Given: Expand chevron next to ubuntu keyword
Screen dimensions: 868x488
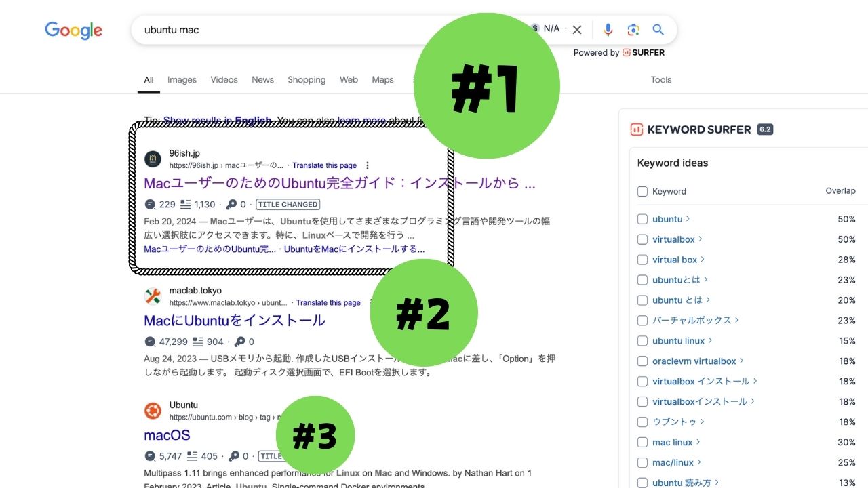Looking at the screenshot, I should [688, 219].
